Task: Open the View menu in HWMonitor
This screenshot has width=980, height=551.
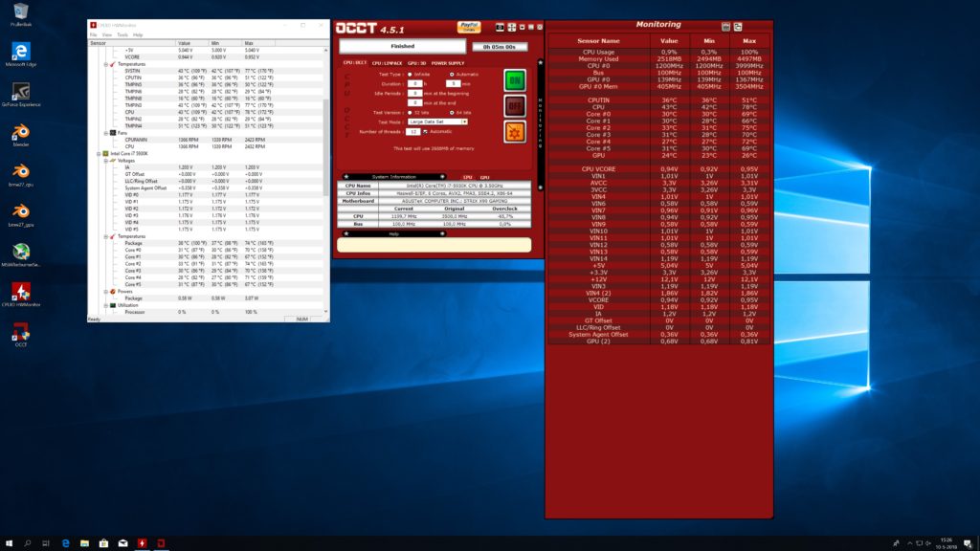Action: coord(107,35)
